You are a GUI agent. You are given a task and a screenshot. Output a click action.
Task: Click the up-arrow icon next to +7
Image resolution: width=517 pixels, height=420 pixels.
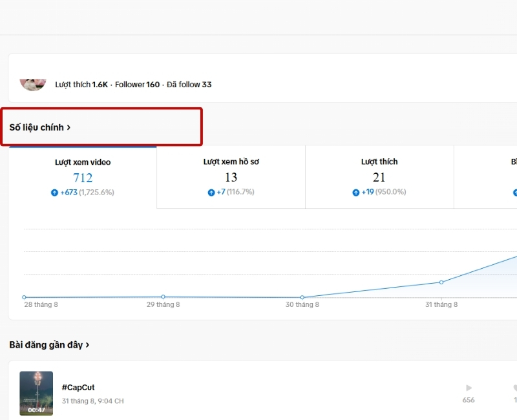point(211,193)
